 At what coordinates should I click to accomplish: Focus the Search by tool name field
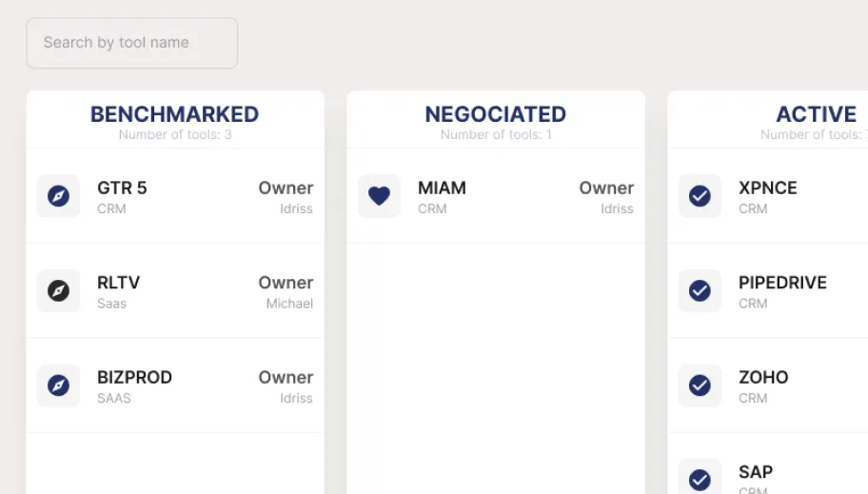coord(132,43)
